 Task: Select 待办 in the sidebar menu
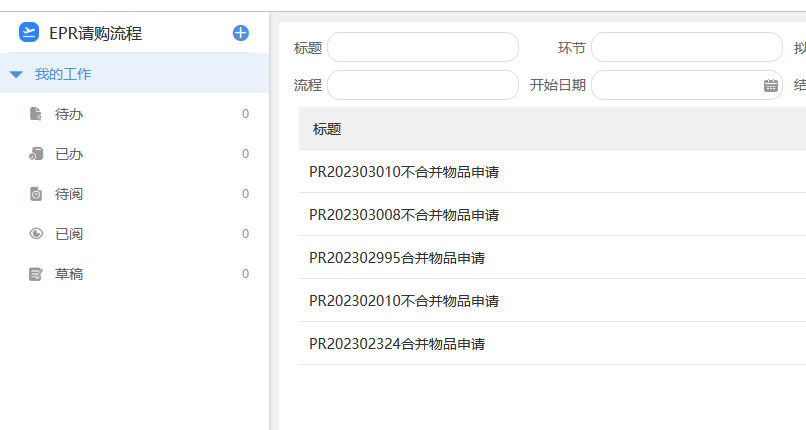click(x=69, y=114)
